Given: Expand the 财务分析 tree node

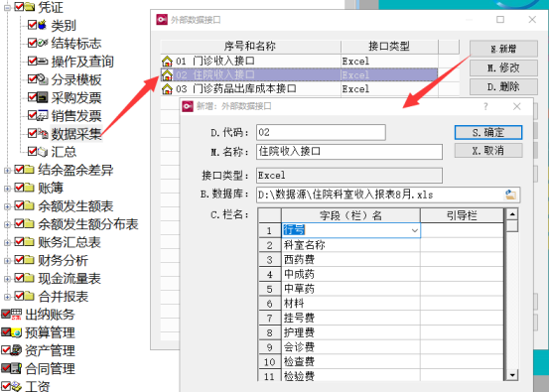Looking at the screenshot, I should pyautogui.click(x=7, y=261).
